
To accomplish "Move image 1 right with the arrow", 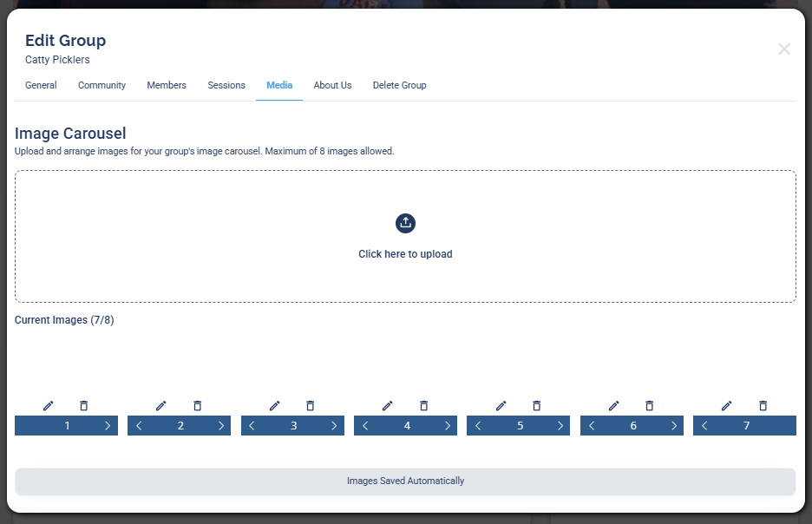I will pos(108,426).
